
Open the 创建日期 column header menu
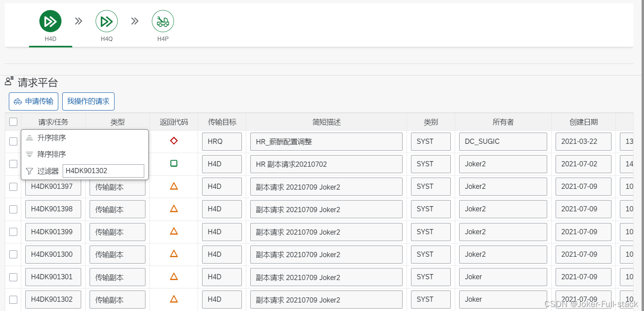(x=584, y=122)
